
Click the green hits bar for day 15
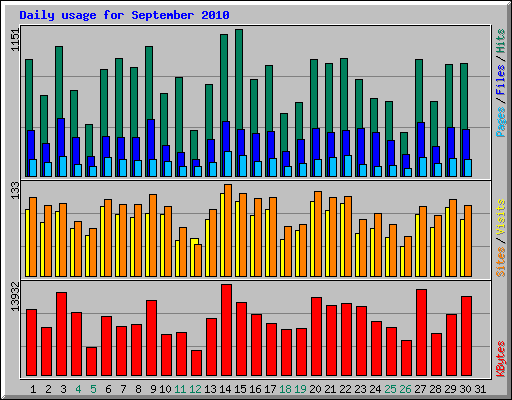[239, 79]
